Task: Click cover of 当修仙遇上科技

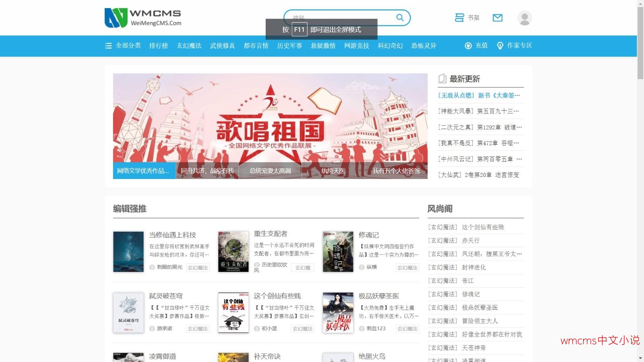Action: pyautogui.click(x=128, y=252)
